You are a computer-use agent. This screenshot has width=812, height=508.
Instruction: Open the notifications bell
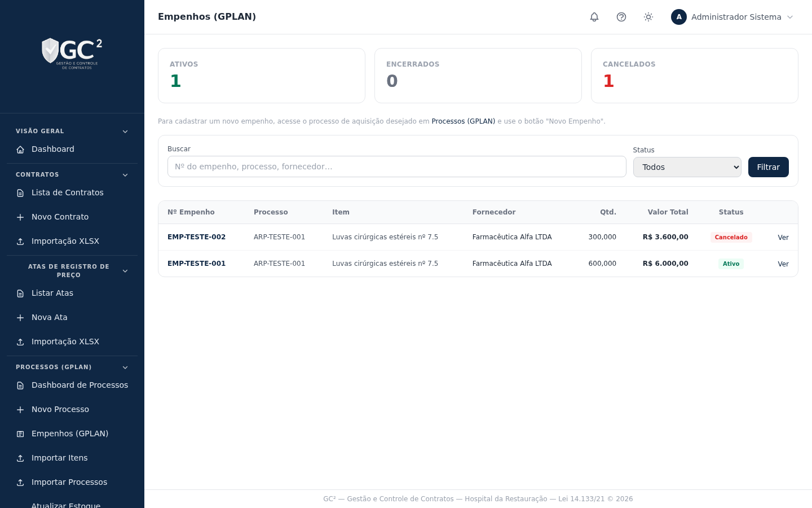594,17
